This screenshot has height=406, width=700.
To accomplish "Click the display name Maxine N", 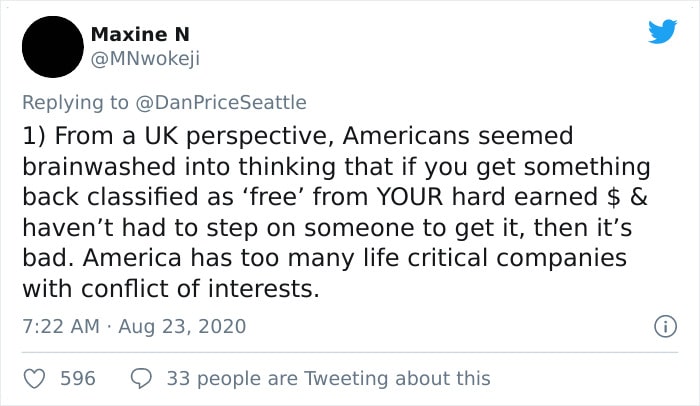I will 140,34.
